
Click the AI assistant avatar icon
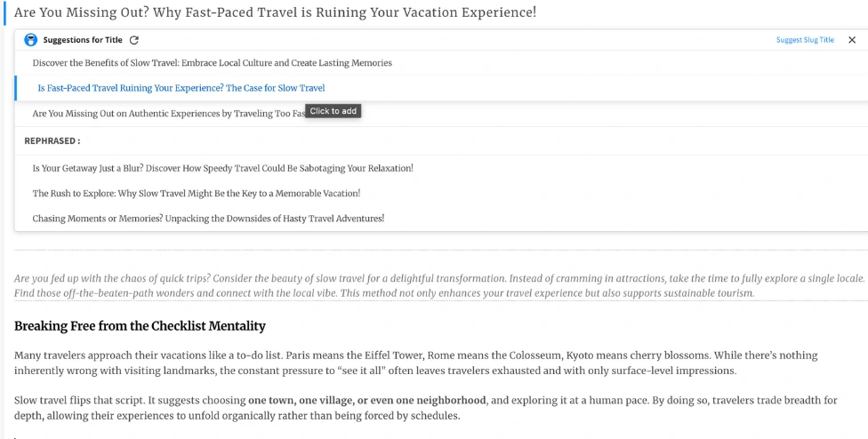[31, 40]
